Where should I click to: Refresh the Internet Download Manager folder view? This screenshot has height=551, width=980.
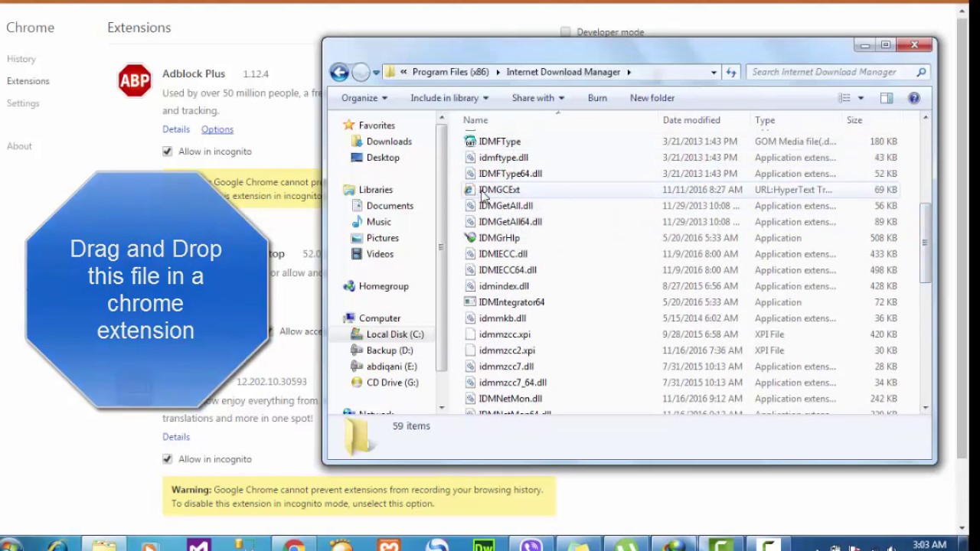[731, 72]
